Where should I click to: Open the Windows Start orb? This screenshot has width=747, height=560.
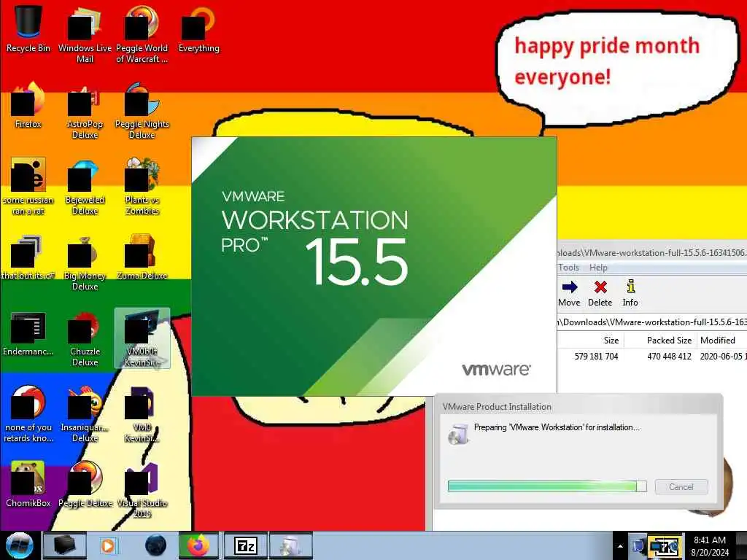[x=20, y=545]
